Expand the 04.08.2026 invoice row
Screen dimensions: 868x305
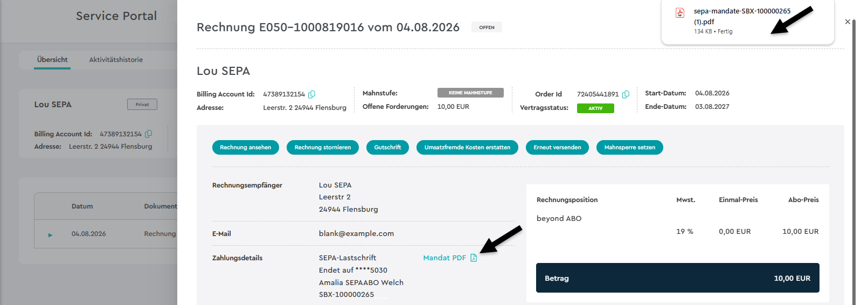pyautogui.click(x=51, y=235)
